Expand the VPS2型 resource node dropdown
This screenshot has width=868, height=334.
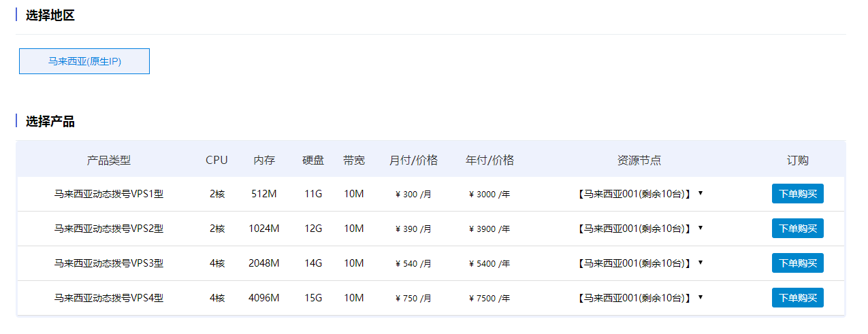pyautogui.click(x=639, y=229)
